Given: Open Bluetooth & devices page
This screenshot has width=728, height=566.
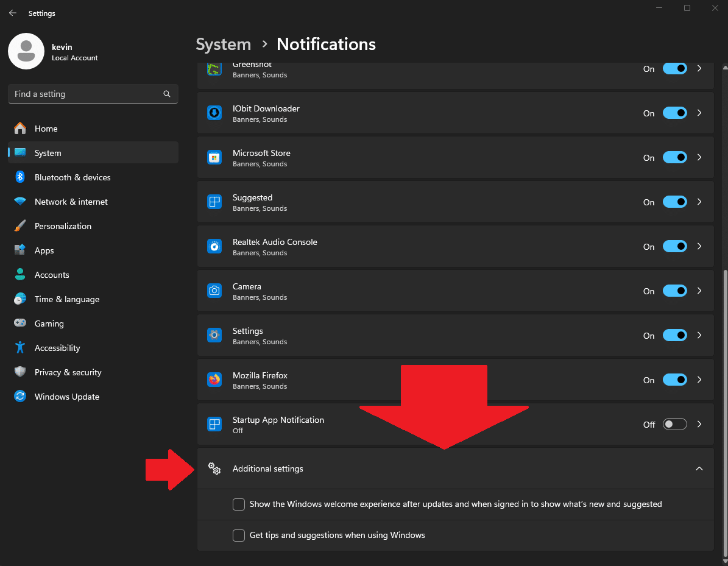Looking at the screenshot, I should (x=93, y=177).
